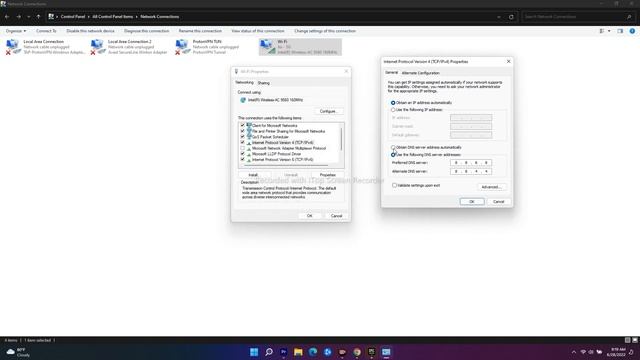
Task: Uncheck File and Printer Sharing for Microsoft Networks
Action: pos(242,131)
